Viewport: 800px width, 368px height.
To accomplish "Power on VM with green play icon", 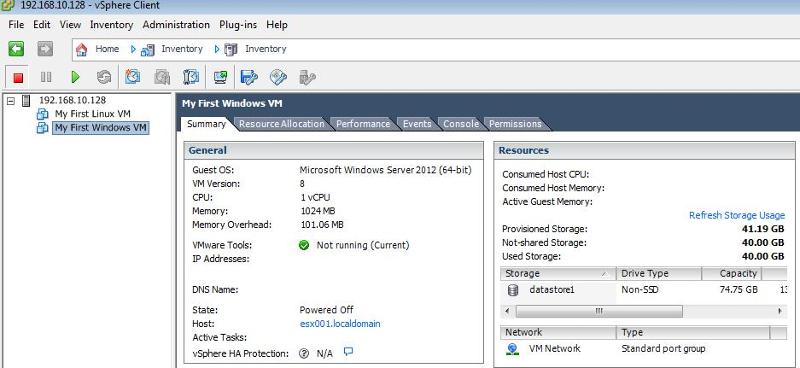I will (76, 77).
